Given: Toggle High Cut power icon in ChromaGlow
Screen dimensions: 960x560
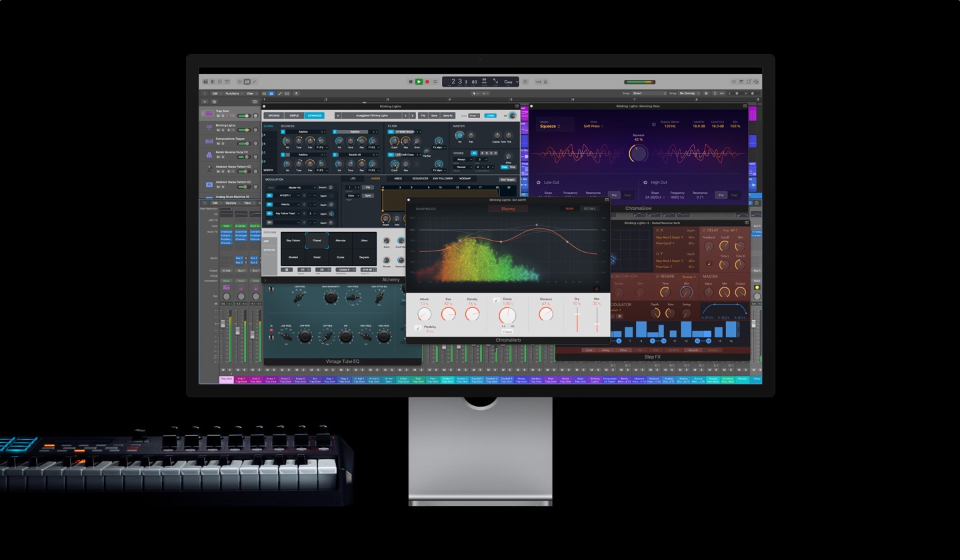Looking at the screenshot, I should pos(645,182).
